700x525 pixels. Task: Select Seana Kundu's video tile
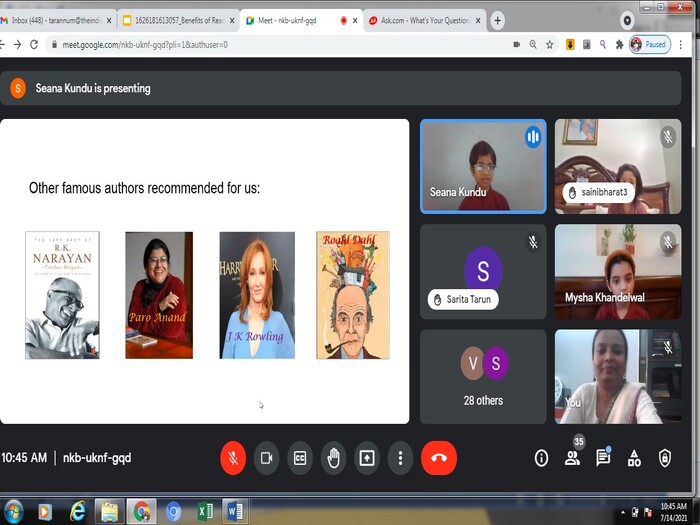point(483,166)
